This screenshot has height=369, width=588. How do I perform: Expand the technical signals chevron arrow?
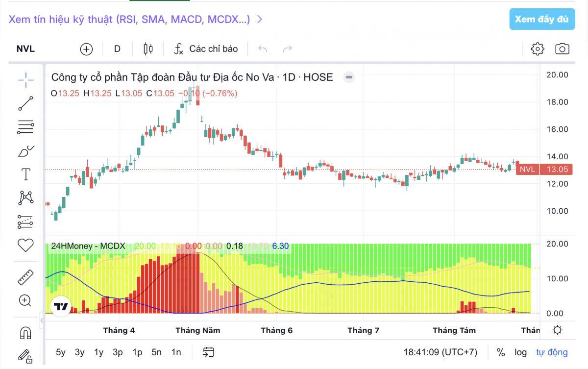point(260,19)
